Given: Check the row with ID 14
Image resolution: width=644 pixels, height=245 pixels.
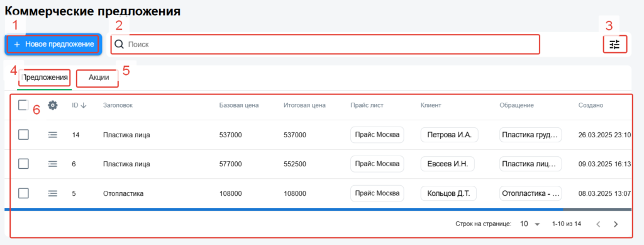Looking at the screenshot, I should click(x=23, y=134).
